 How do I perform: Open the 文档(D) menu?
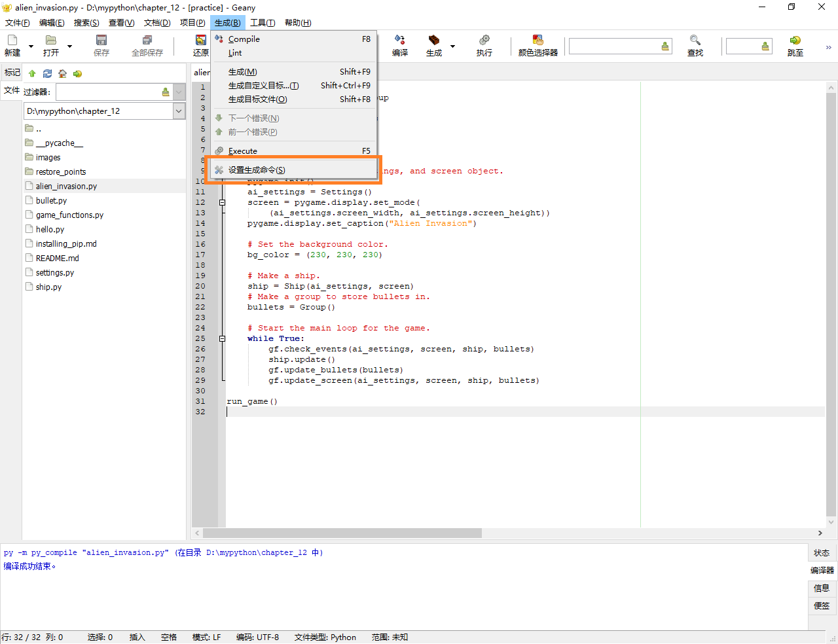pyautogui.click(x=157, y=23)
